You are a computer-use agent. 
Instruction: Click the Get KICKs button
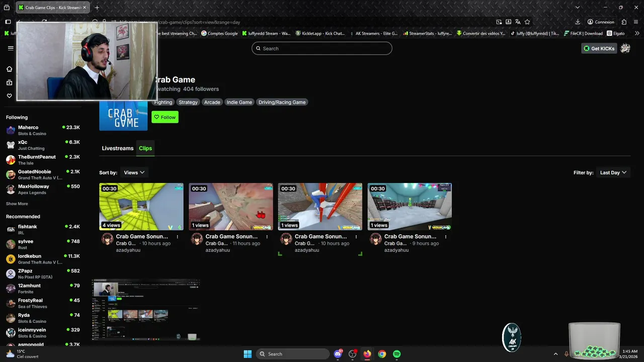[x=599, y=48]
